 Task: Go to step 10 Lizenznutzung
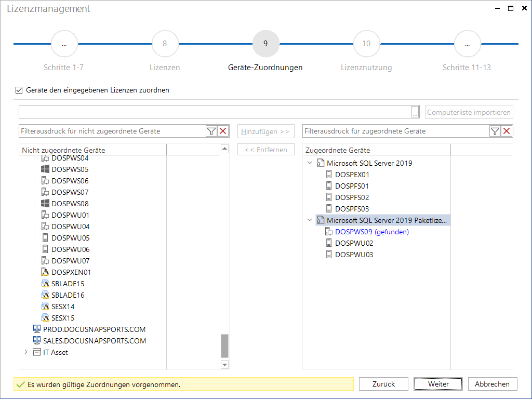tap(366, 44)
